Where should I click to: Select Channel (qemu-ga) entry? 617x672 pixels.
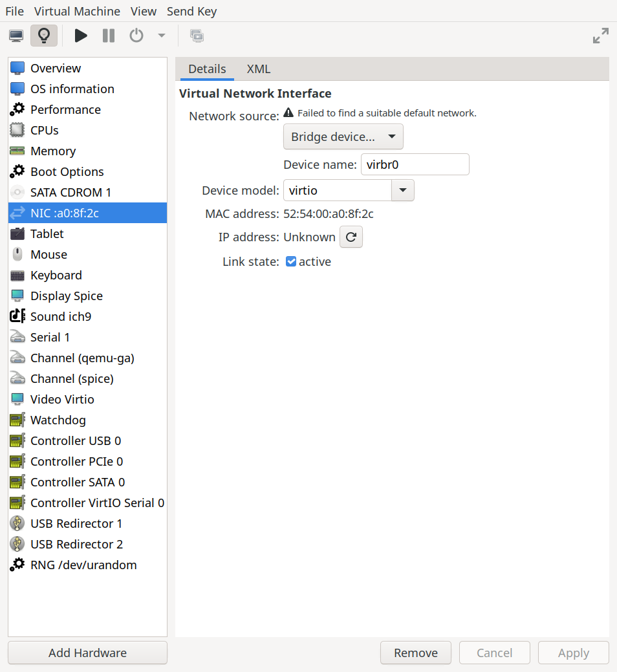87,358
